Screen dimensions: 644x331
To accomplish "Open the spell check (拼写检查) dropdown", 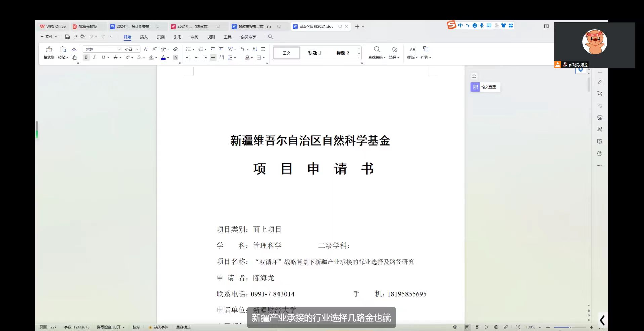I will tap(124, 327).
